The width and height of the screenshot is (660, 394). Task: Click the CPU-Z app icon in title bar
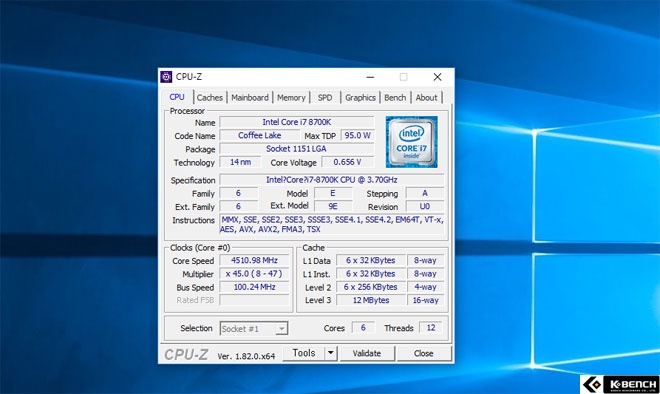coord(166,77)
